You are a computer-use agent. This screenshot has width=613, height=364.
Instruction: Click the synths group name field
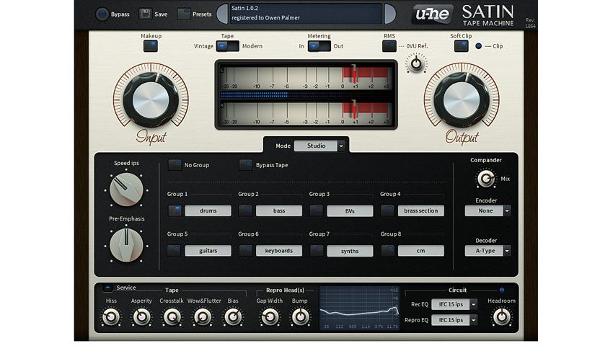pos(350,250)
